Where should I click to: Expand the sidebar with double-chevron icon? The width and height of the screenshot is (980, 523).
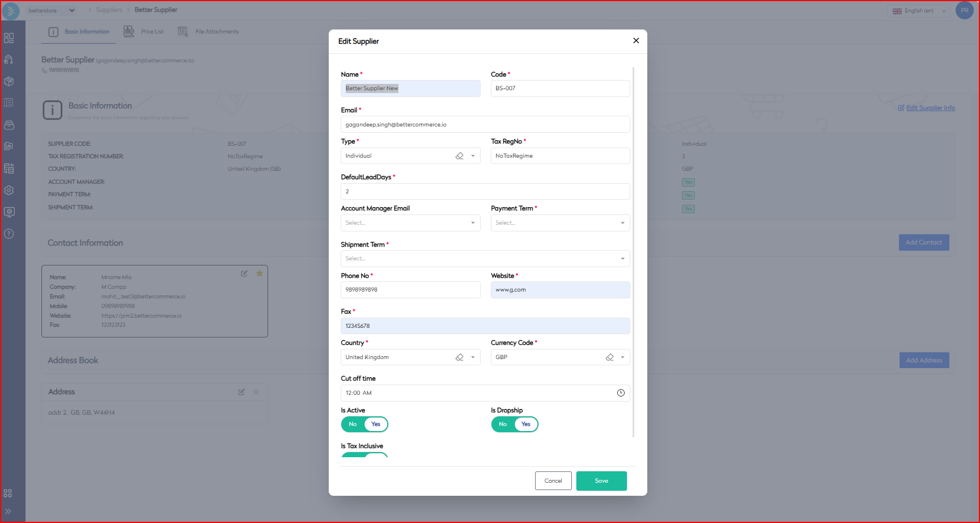tap(8, 511)
